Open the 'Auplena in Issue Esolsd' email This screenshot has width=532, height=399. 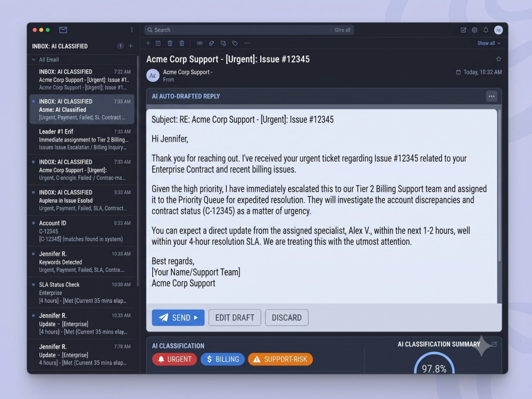click(x=81, y=200)
